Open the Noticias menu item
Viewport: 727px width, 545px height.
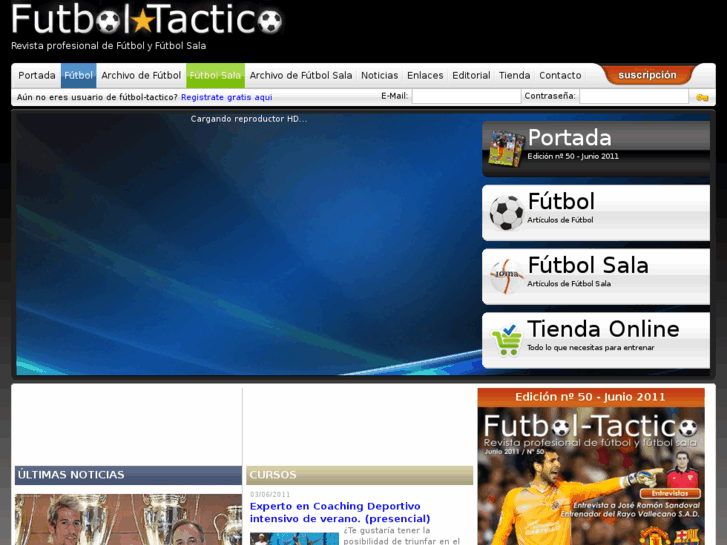[x=379, y=75]
